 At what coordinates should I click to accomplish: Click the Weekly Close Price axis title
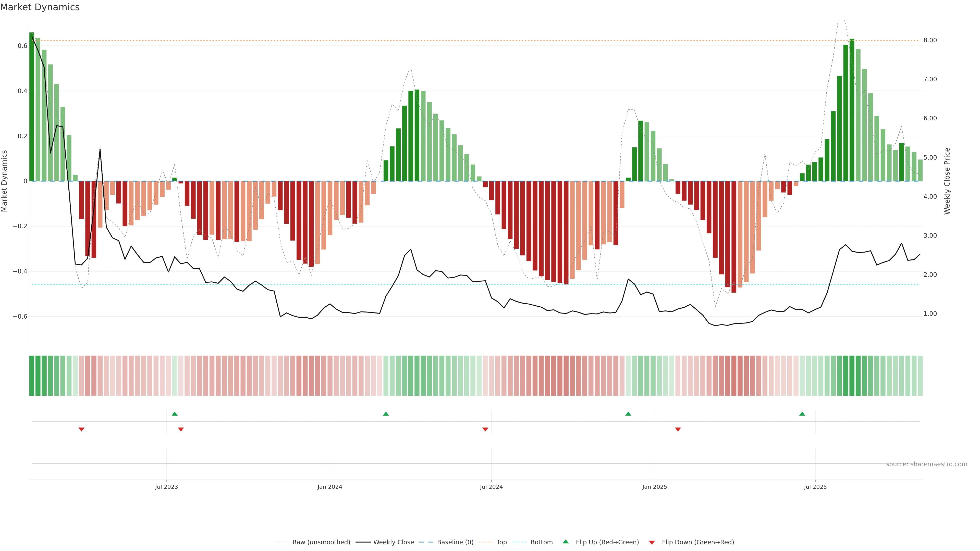947,181
